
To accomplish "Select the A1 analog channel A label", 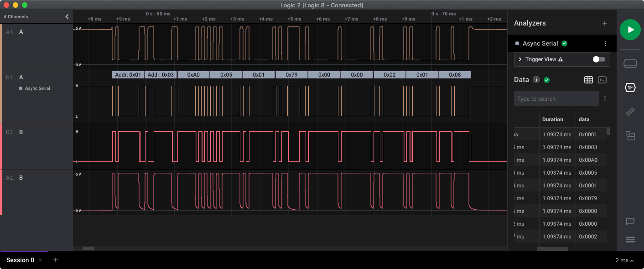I will [x=21, y=32].
